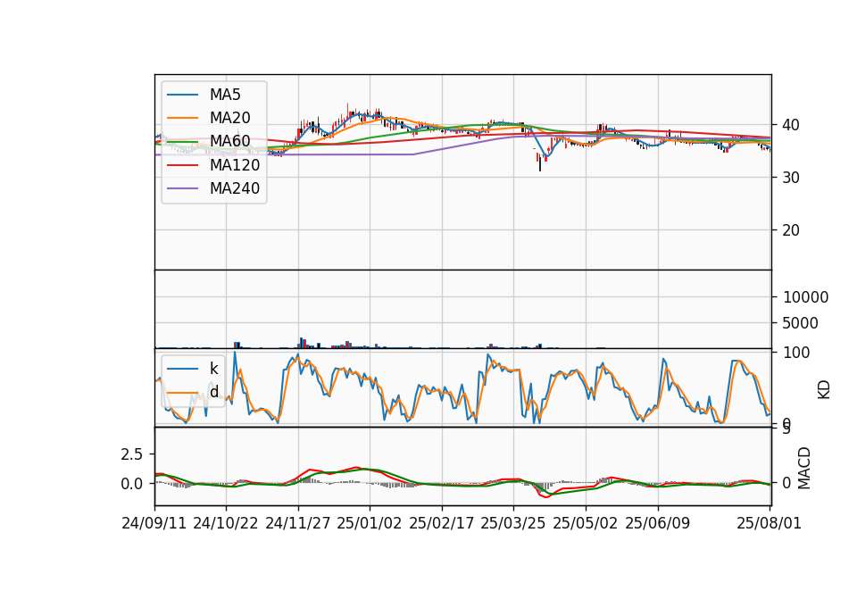Click the d label in KD legend
857x616 pixels.
click(214, 392)
